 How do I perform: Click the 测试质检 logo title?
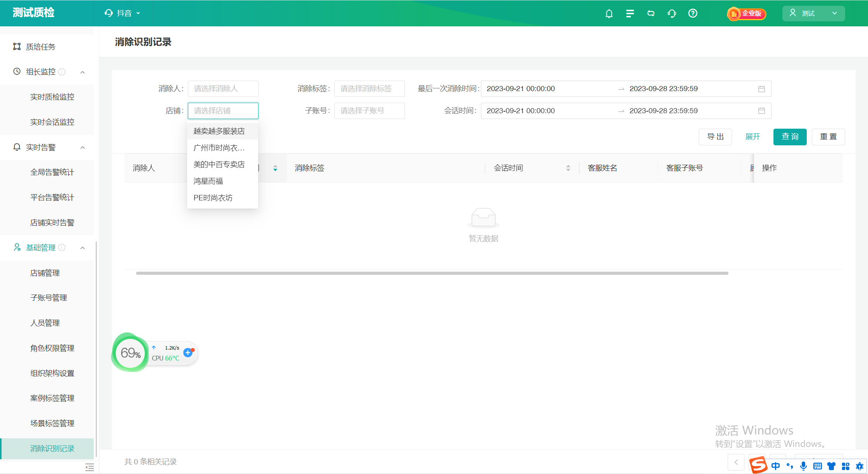[x=33, y=13]
